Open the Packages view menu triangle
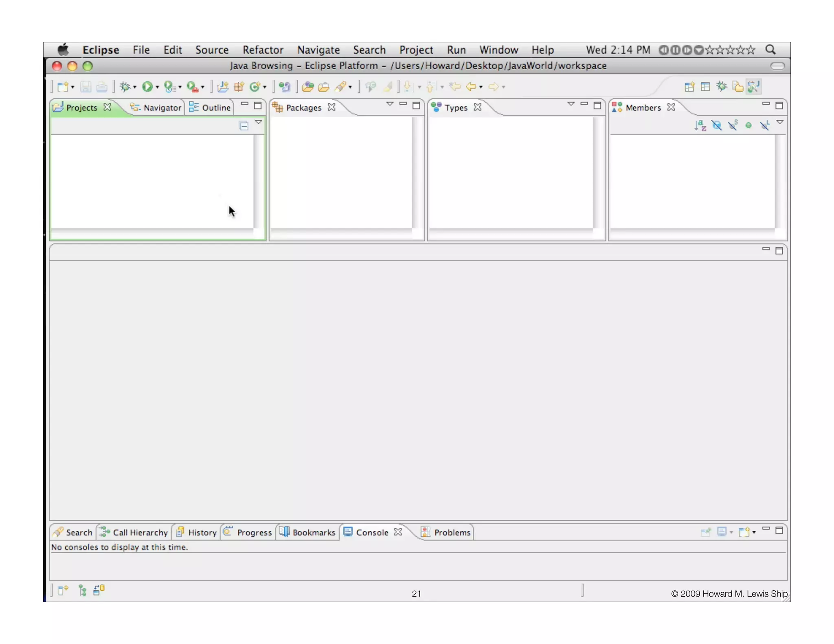Image resolution: width=834 pixels, height=644 pixels. pos(390,104)
